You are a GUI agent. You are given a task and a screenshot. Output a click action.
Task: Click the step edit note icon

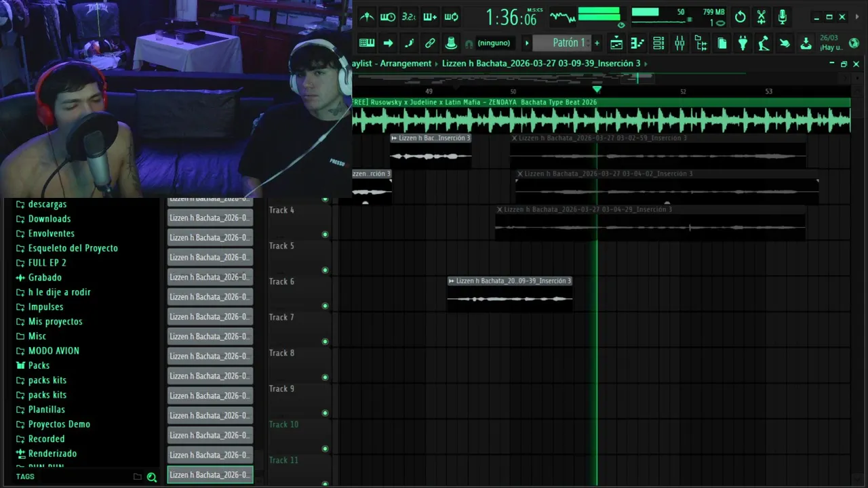point(409,43)
